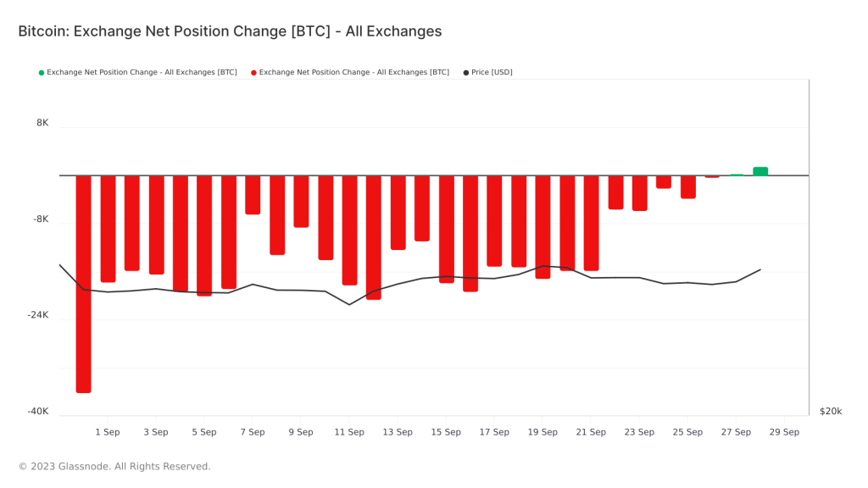Click the black Price [USD] legend dot
Screen dimensions: 868x488
coord(465,73)
